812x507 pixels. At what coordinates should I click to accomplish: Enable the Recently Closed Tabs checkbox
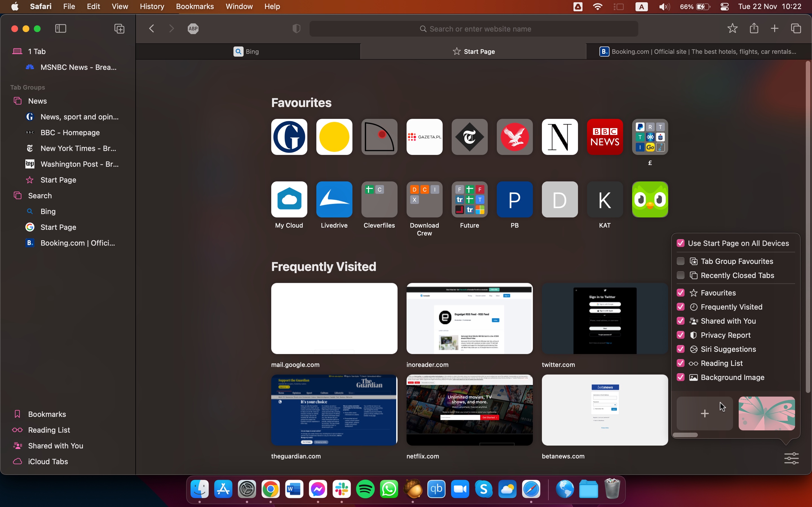[680, 275]
